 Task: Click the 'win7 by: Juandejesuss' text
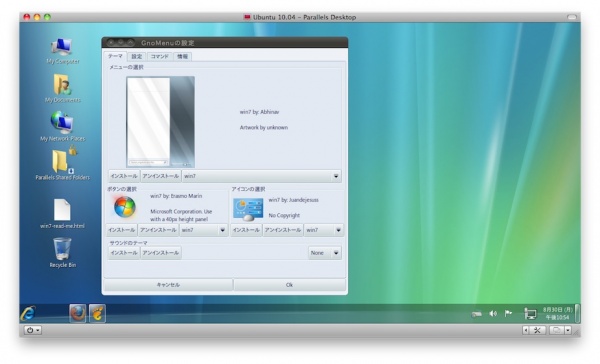click(x=293, y=200)
